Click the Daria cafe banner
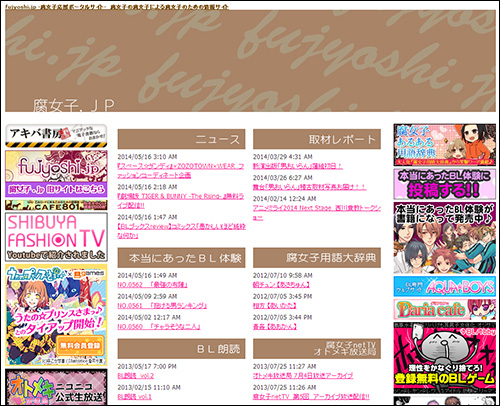The height and width of the screenshot is (406, 500). coord(444,309)
